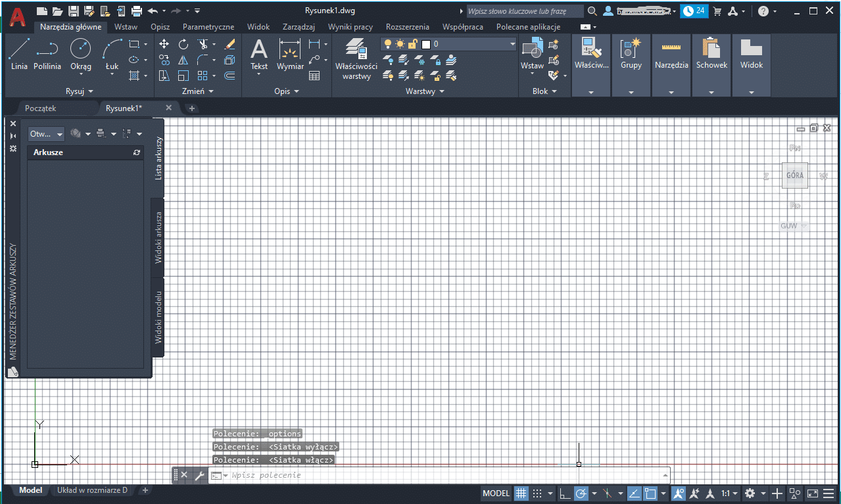841x504 pixels.
Task: Toggle polar tracking in the status bar
Action: (x=581, y=493)
